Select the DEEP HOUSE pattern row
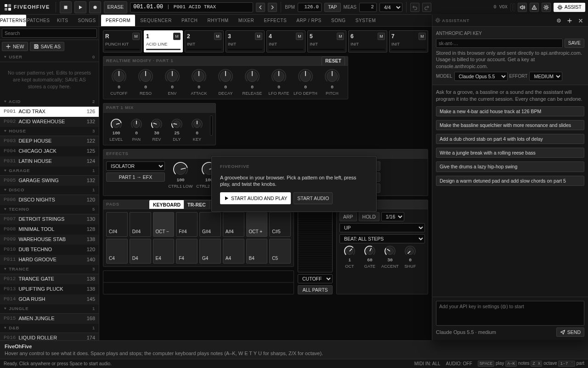 tap(49, 141)
